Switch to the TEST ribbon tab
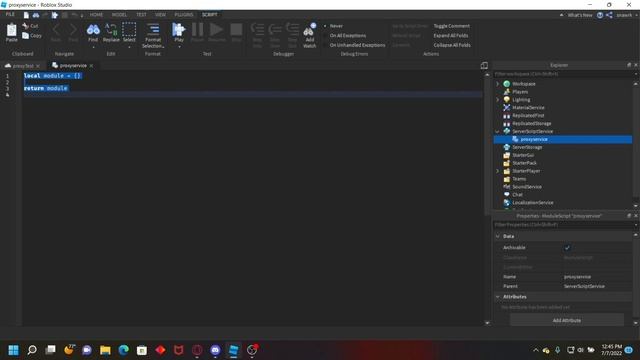This screenshot has height=360, width=640. (141, 15)
